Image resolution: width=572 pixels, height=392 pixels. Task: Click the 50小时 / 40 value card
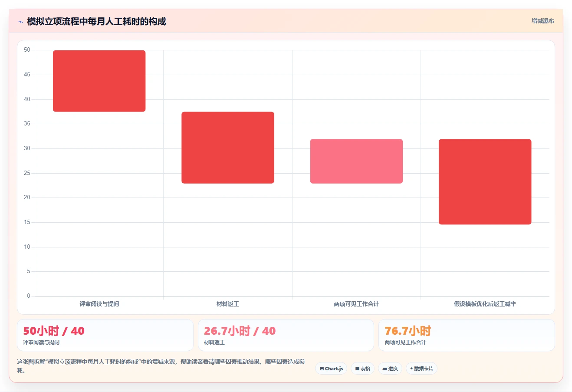[x=105, y=335]
